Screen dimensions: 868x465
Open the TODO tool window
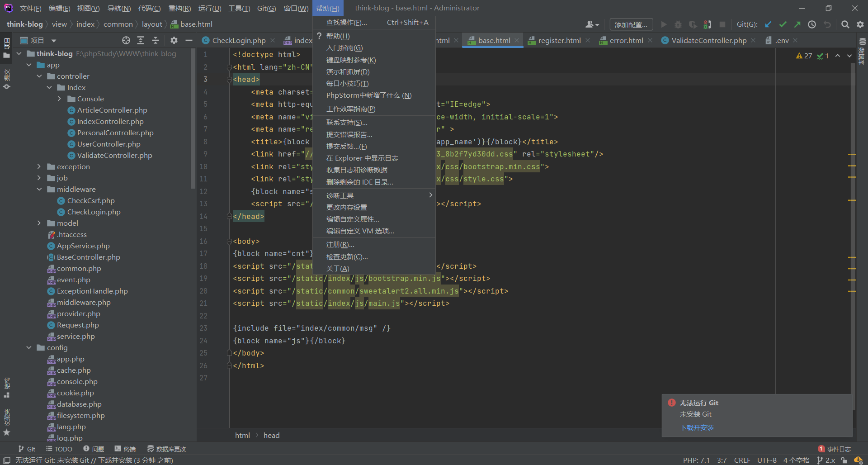(59, 449)
